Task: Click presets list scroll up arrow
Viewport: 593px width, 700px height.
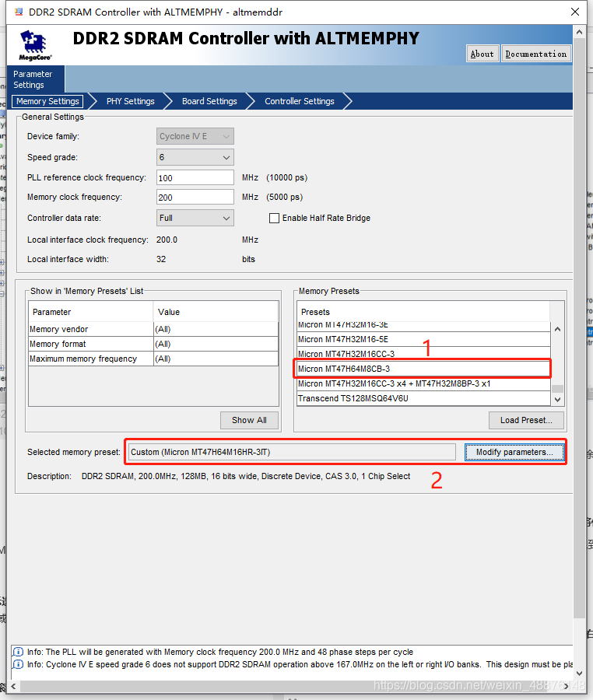Action: (557, 330)
